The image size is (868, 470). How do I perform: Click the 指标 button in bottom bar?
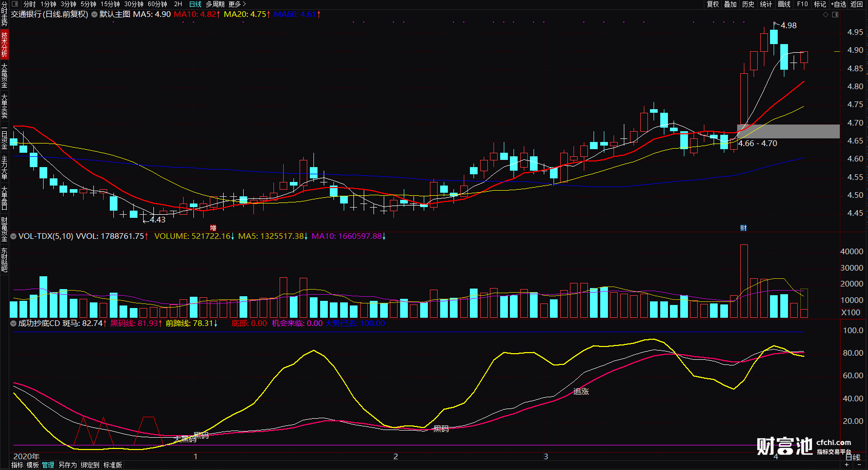[x=17, y=465]
